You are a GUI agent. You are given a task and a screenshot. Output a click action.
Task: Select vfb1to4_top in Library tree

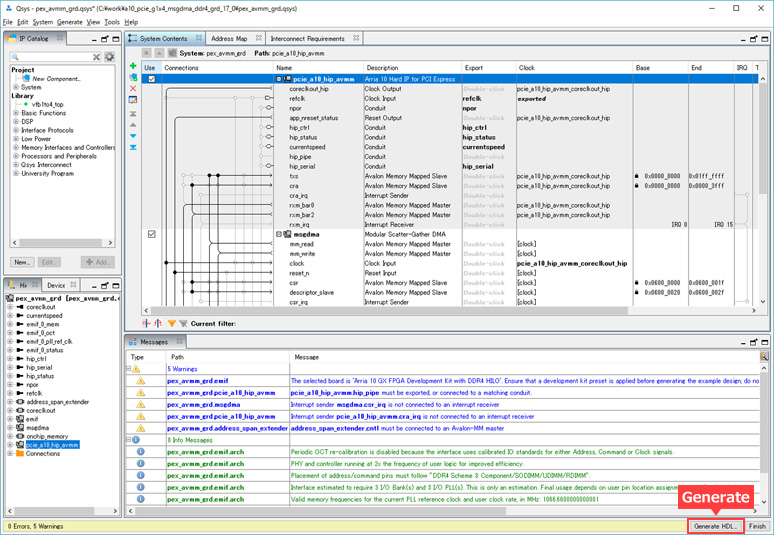47,105
